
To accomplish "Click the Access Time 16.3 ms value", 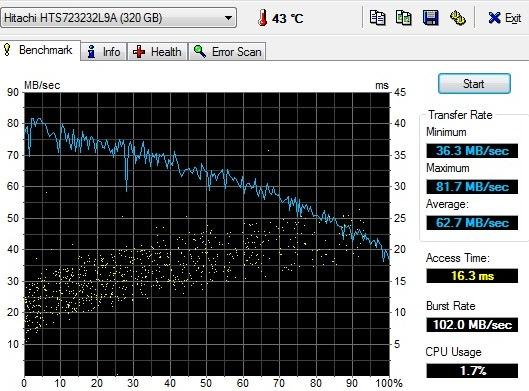I will pyautogui.click(x=472, y=276).
